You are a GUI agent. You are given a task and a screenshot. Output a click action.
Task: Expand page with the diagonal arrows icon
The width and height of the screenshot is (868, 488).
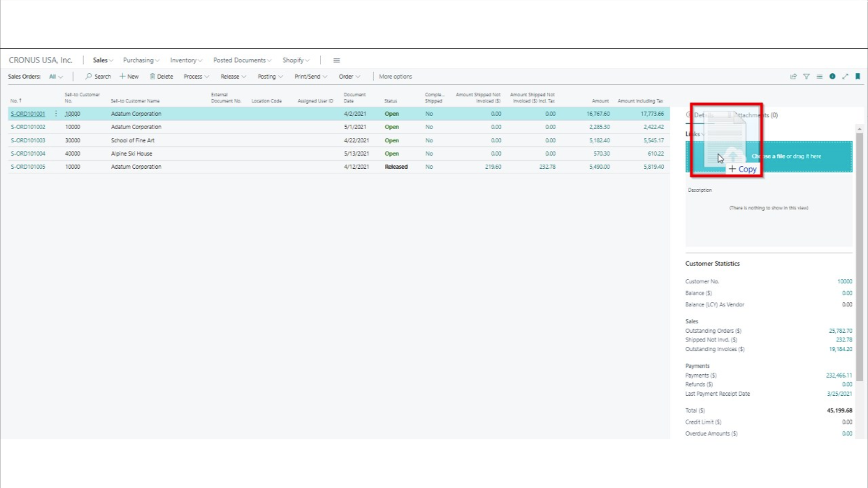845,76
